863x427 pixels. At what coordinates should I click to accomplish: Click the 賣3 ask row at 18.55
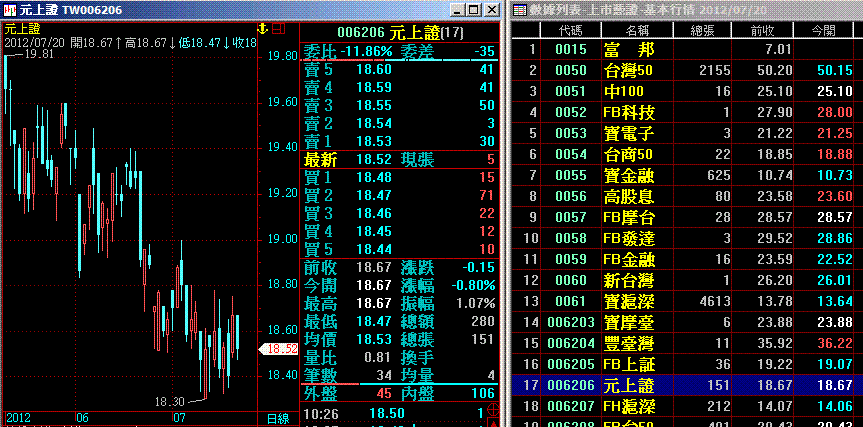(400, 106)
